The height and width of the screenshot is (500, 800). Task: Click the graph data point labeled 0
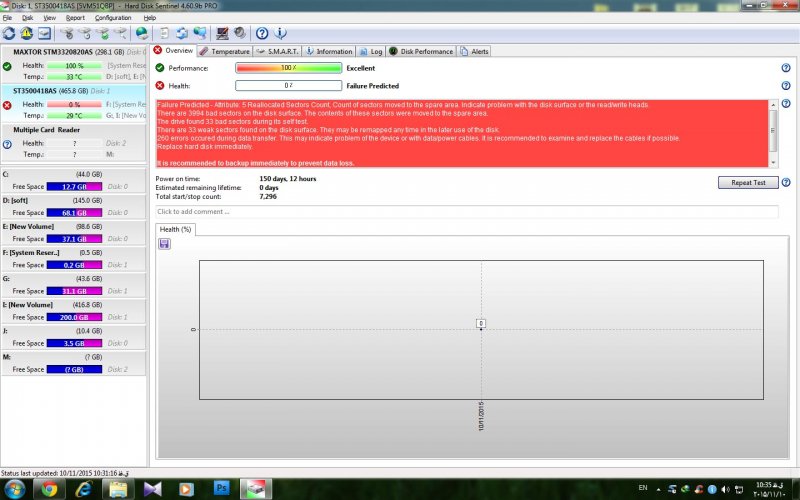click(x=481, y=323)
